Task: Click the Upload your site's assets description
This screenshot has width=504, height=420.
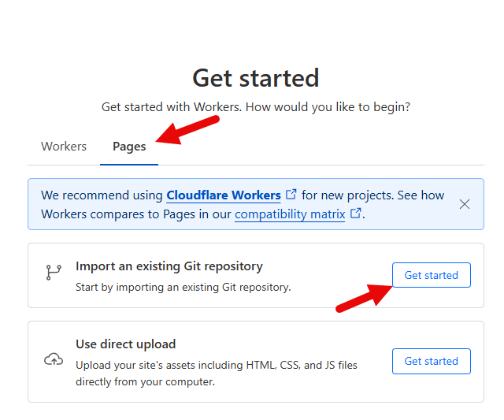Action: [x=217, y=374]
